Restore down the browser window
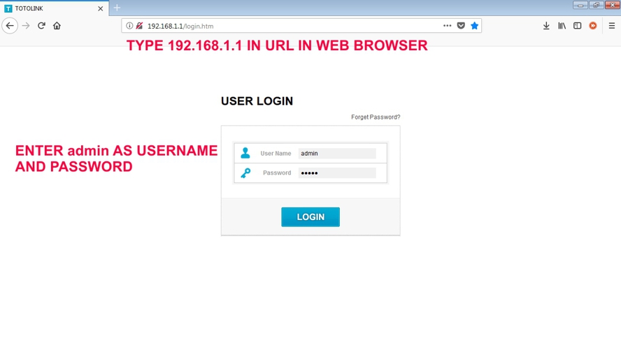Image resolution: width=621 pixels, height=364 pixels. click(x=596, y=5)
